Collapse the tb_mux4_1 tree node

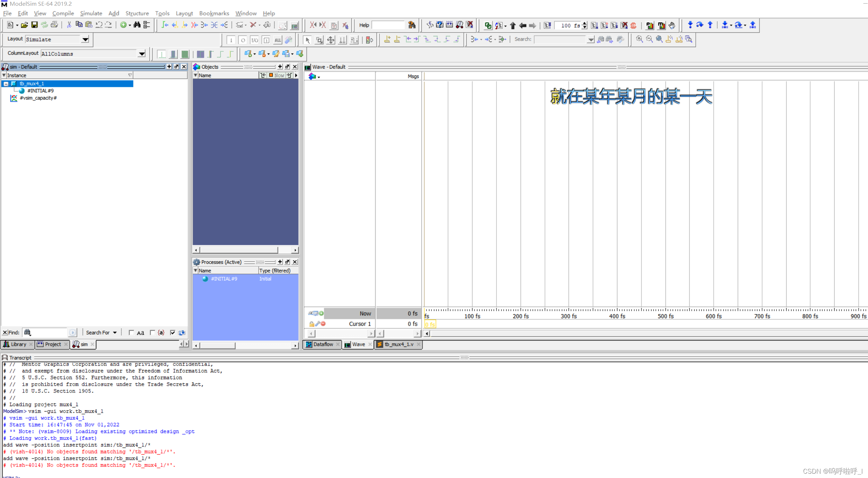click(6, 84)
